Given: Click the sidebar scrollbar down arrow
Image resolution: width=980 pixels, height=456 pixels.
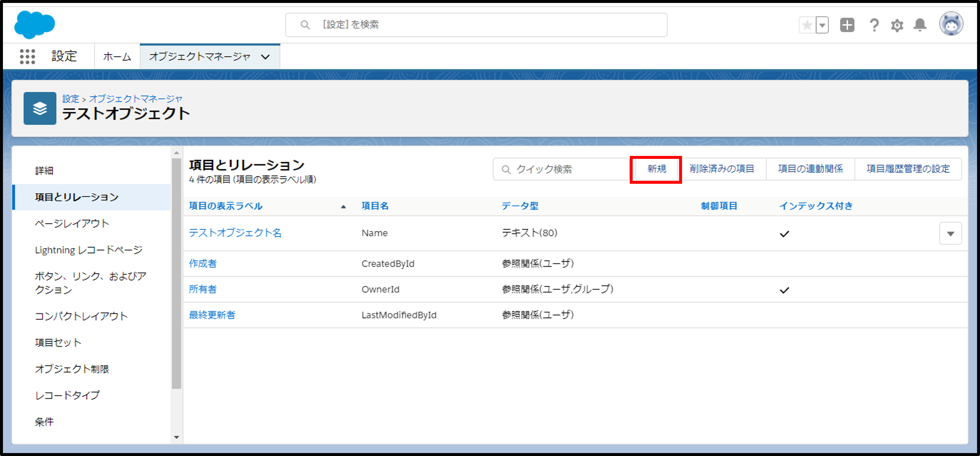Looking at the screenshot, I should (176, 437).
